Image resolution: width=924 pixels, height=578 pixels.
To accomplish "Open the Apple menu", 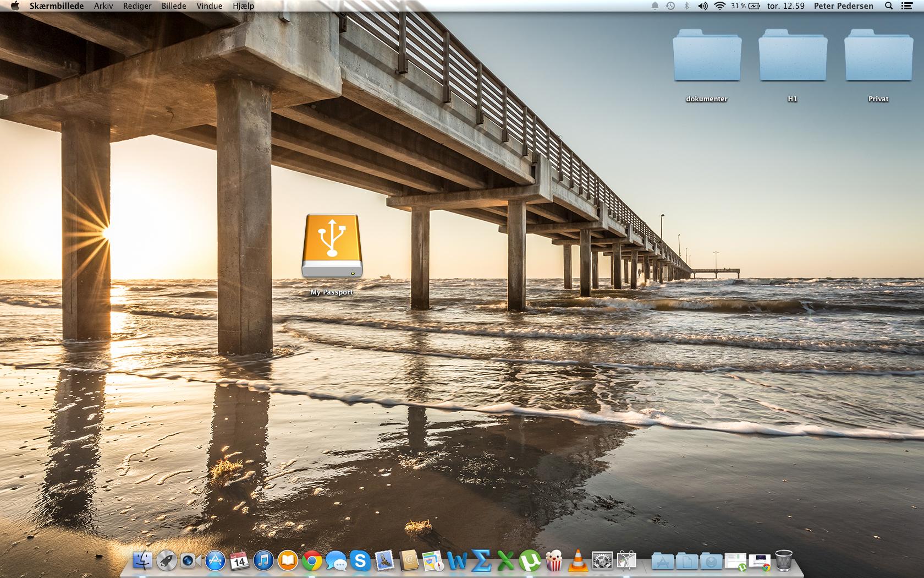I will (x=15, y=6).
